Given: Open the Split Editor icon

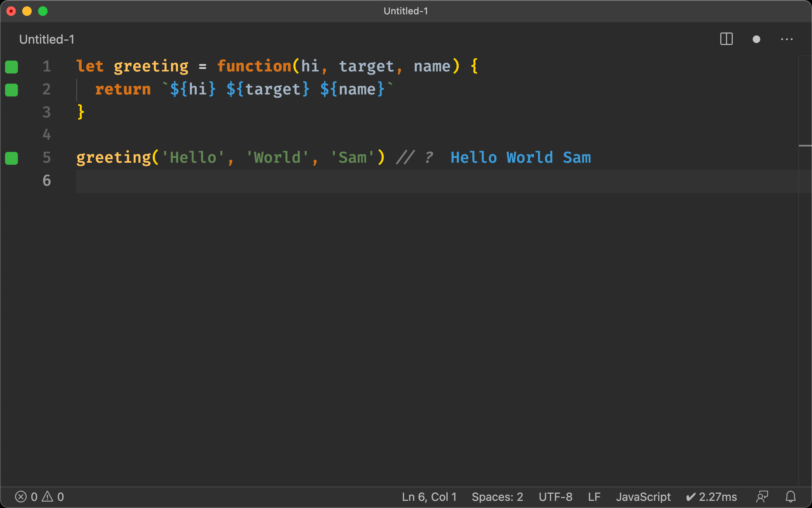Looking at the screenshot, I should (726, 39).
